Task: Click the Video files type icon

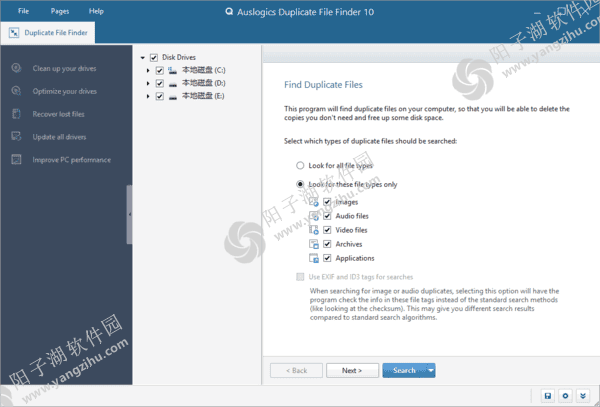Action: (314, 230)
